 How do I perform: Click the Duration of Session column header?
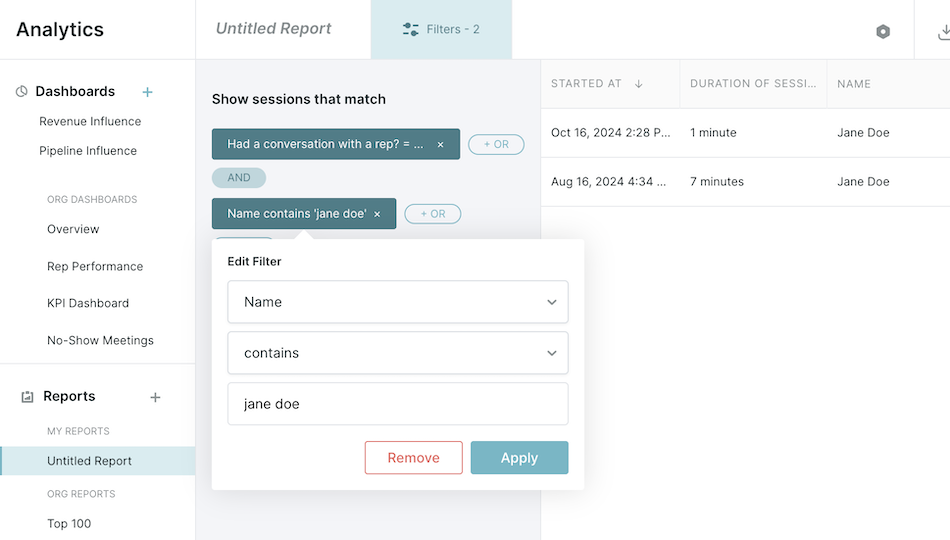coord(753,84)
